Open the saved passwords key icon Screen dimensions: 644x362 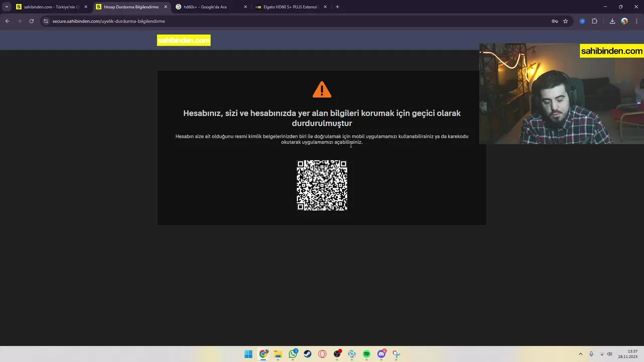(x=554, y=21)
